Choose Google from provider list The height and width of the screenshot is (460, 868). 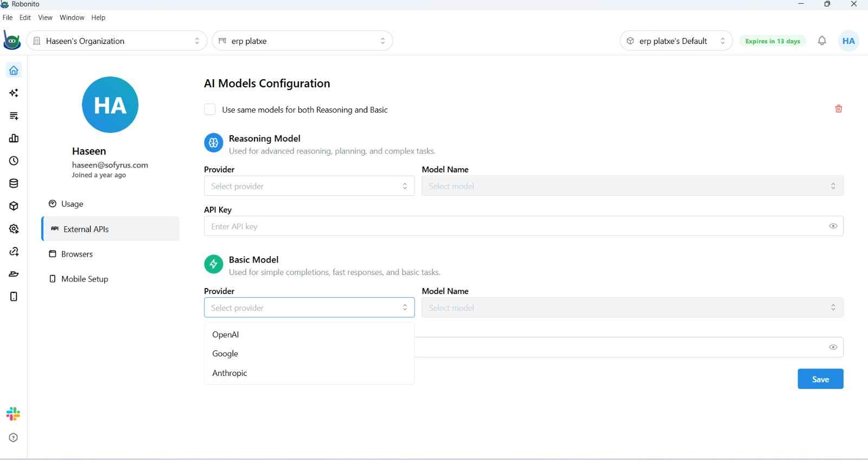point(309,354)
